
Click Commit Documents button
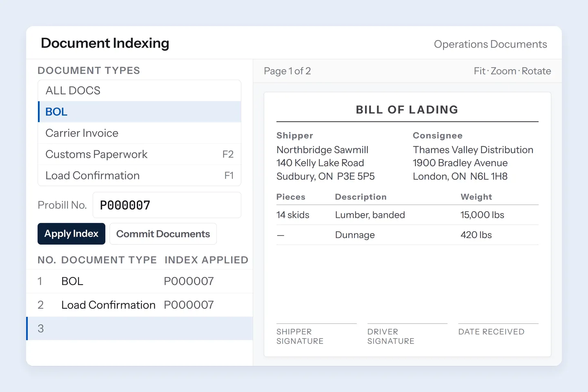(163, 234)
